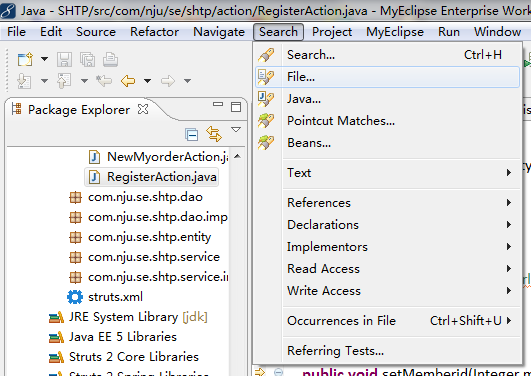Click the Print toolbar icon
531x376 pixels.
[x=110, y=59]
